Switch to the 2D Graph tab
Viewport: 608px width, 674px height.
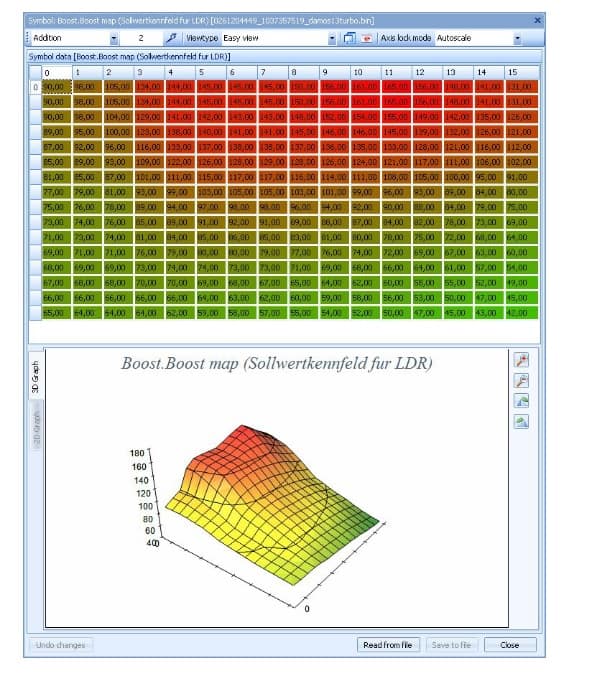click(x=37, y=428)
